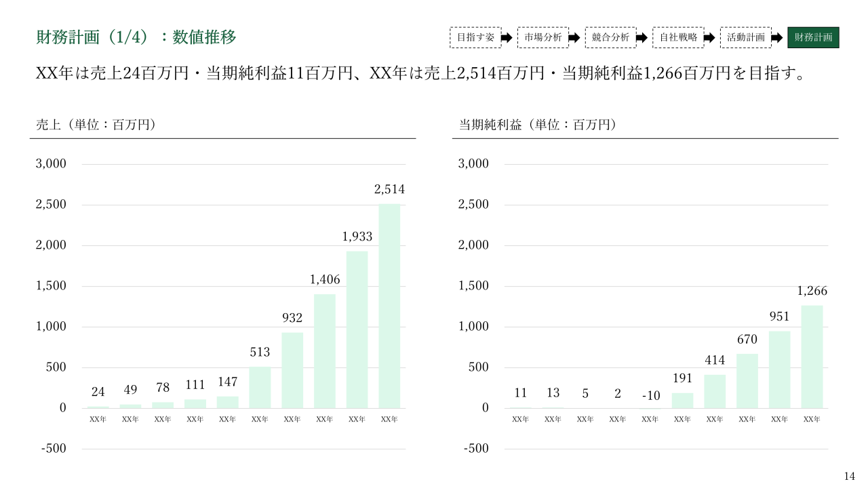Click the 513 bar in sales chart
Viewport: 868px width, 488px height.
pos(260,387)
